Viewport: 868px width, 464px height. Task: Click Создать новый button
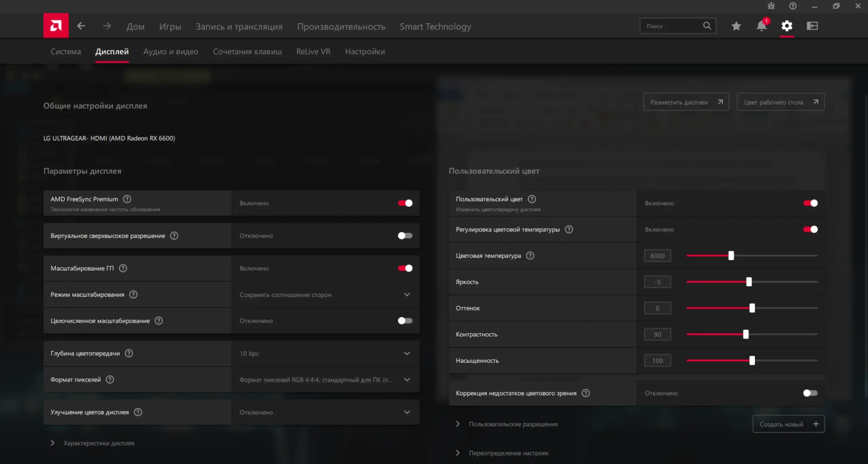click(788, 424)
